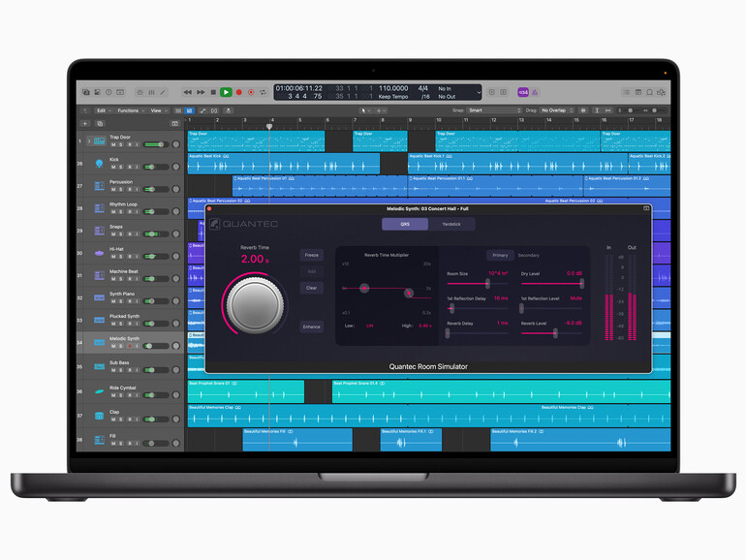Select the Primary tab in Quantec

[x=500, y=256]
